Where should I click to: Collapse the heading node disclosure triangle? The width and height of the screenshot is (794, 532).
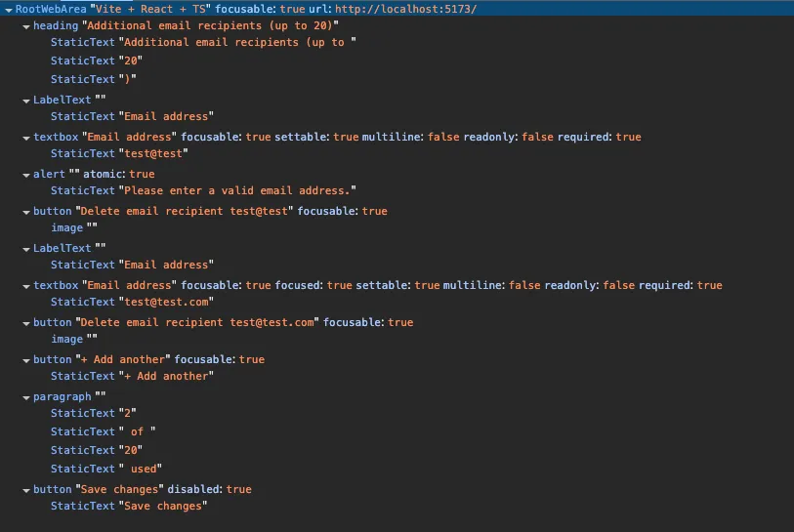[25, 26]
